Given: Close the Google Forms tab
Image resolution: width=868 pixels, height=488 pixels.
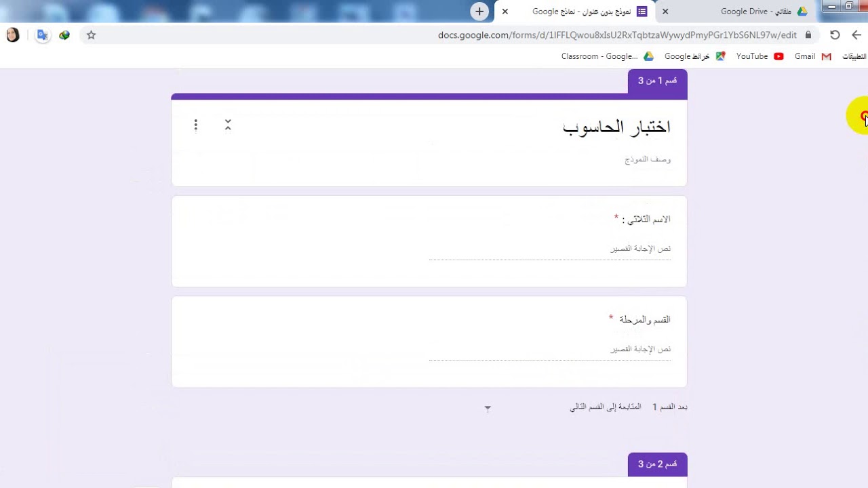Looking at the screenshot, I should tap(505, 12).
